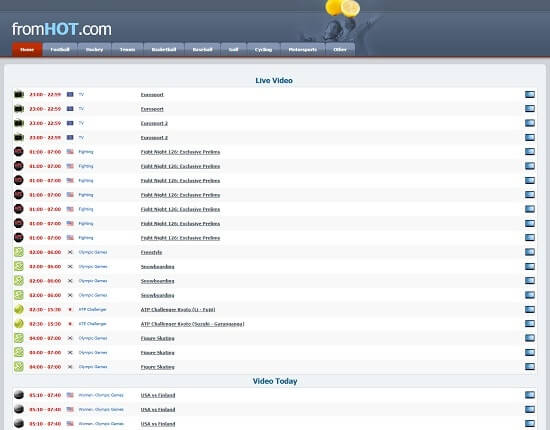Open the topmost Eurosport link
The width and height of the screenshot is (550, 430).
tap(152, 95)
